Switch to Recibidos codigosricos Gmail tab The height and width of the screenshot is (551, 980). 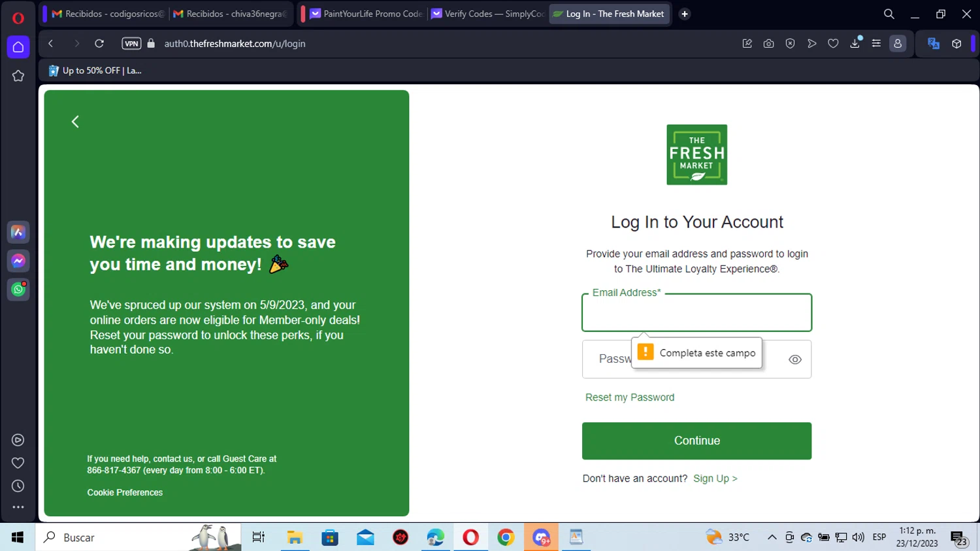(x=108, y=14)
